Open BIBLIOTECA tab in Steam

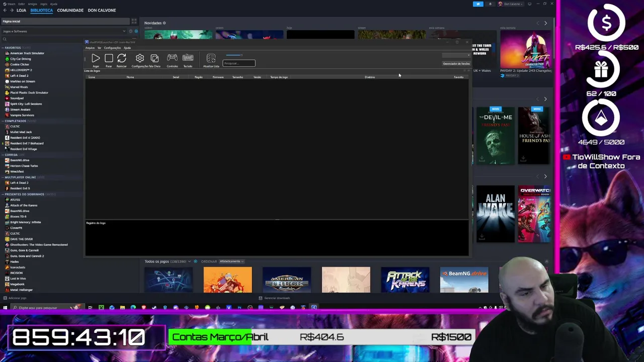[41, 10]
